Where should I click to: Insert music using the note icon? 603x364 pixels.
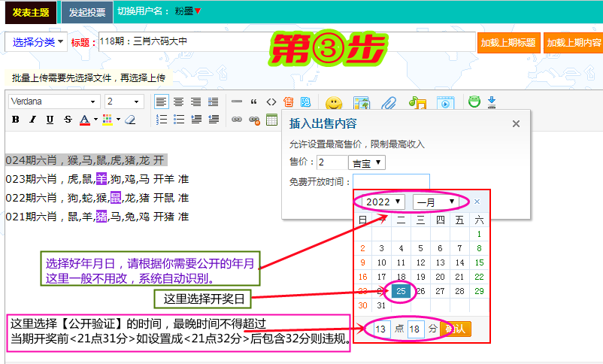click(x=417, y=103)
